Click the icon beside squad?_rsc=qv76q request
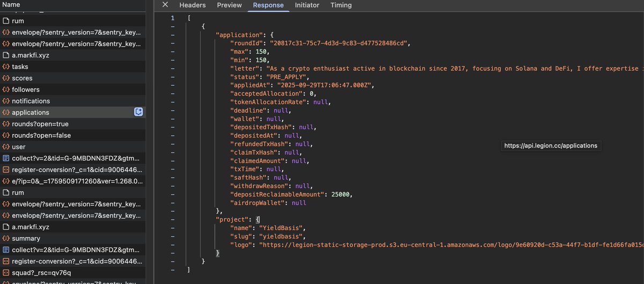The height and width of the screenshot is (284, 644). [x=6, y=273]
